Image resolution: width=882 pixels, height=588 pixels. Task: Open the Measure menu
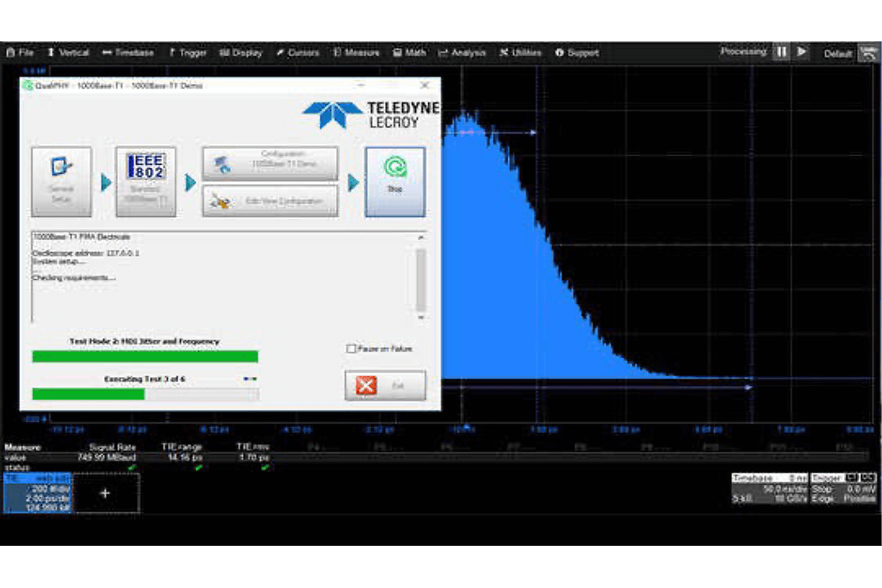pos(356,53)
